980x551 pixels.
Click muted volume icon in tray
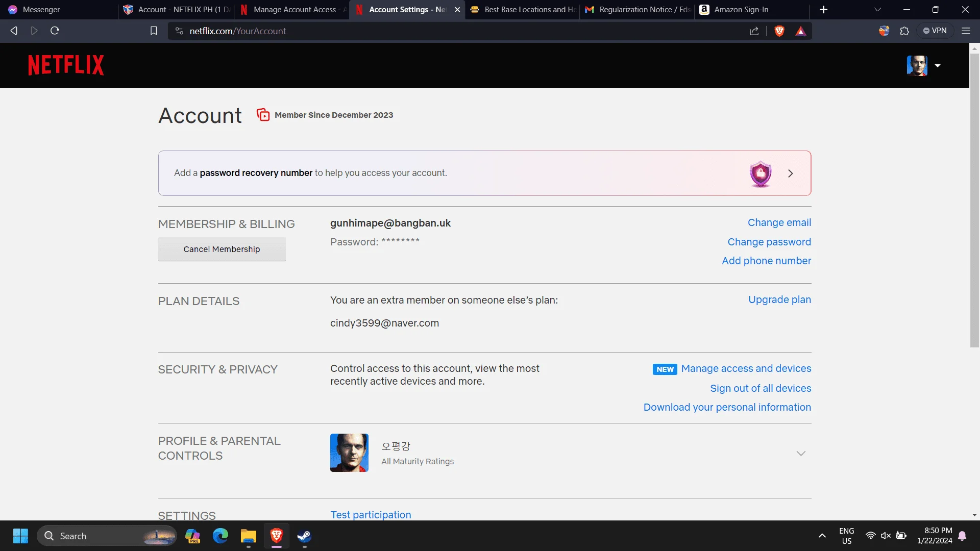(x=886, y=536)
